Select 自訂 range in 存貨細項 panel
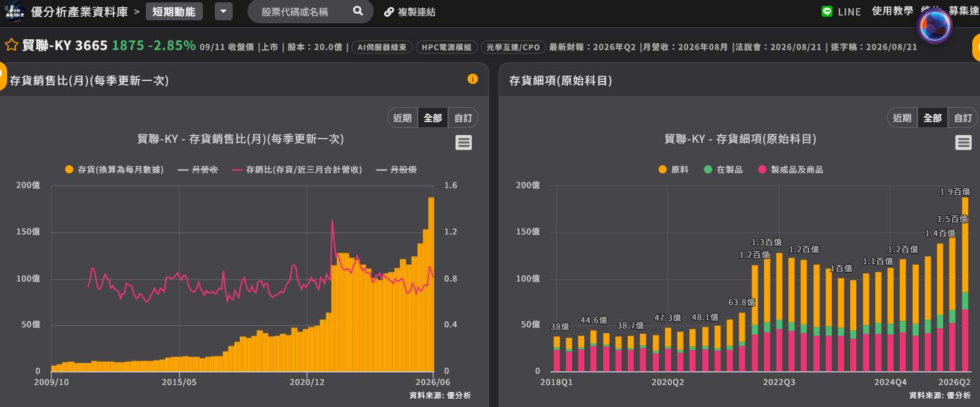The height and width of the screenshot is (407, 980). coord(963,118)
